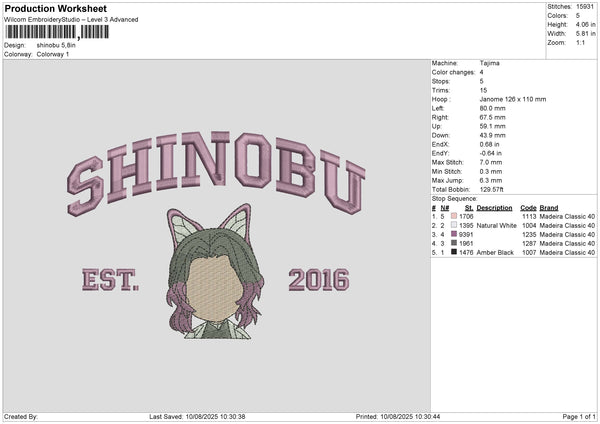Click the 'Stop Sequence:' heading

coord(455,199)
